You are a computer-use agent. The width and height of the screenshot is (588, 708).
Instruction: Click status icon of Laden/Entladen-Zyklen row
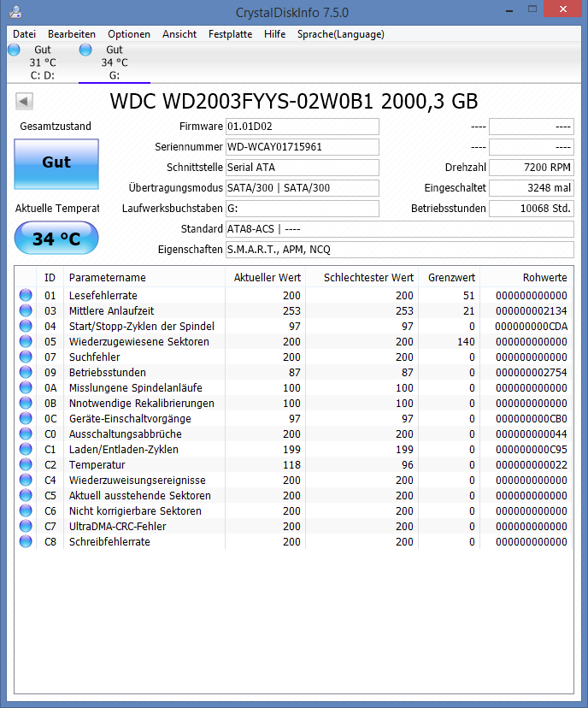coord(26,449)
